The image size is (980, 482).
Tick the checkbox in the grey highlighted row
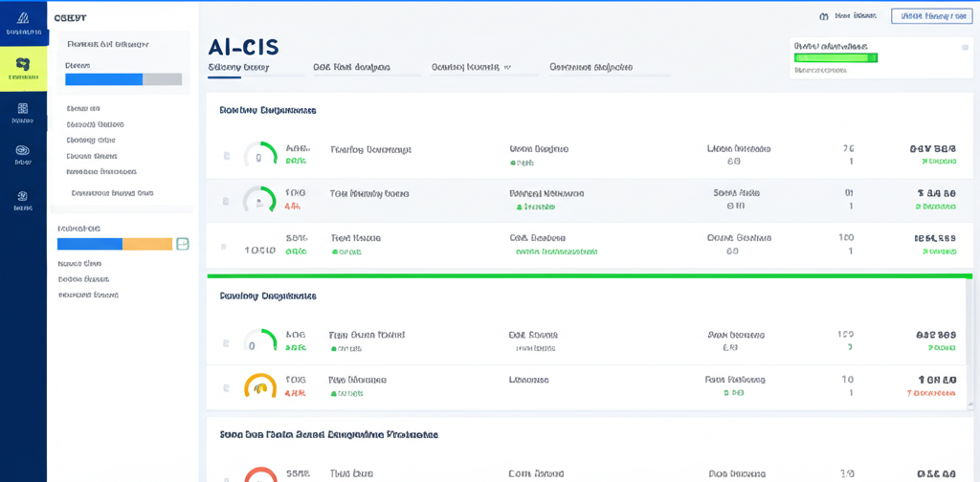[225, 202]
